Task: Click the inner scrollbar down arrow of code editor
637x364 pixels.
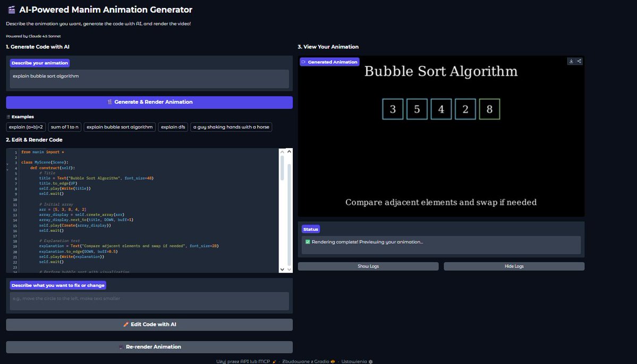Action: pyautogui.click(x=282, y=269)
